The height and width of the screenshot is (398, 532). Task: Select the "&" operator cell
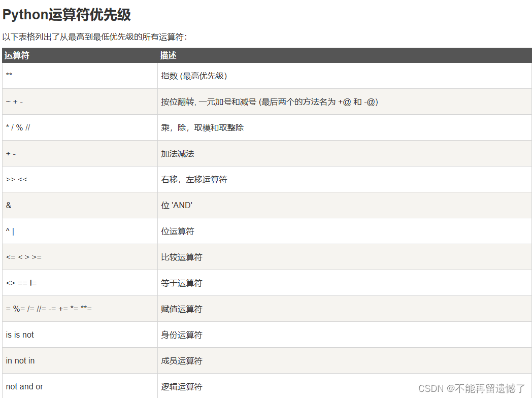pos(80,205)
